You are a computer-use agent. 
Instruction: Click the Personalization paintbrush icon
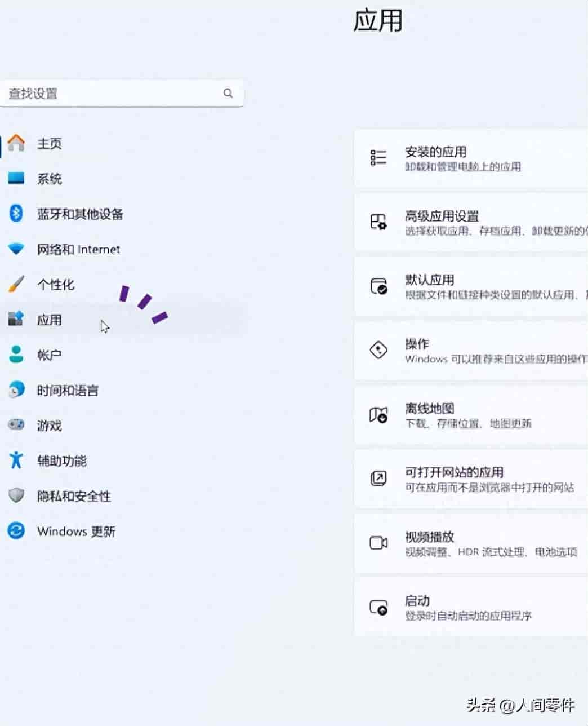coord(16,284)
